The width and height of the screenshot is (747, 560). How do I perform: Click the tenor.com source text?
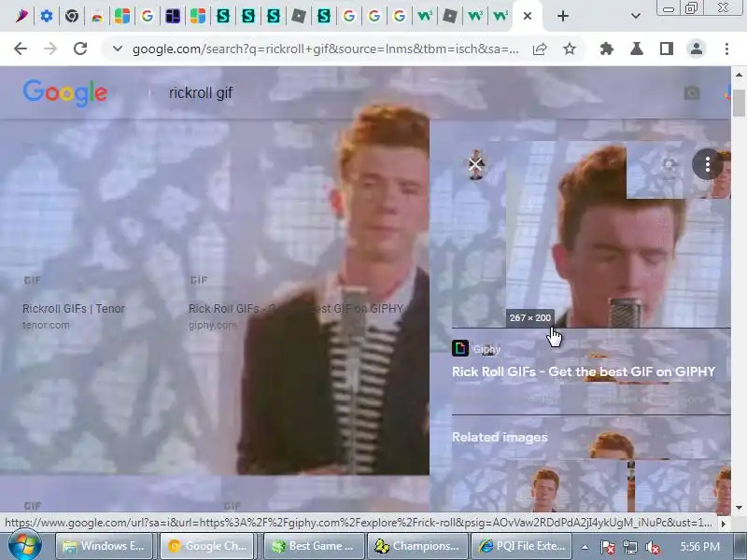click(46, 325)
